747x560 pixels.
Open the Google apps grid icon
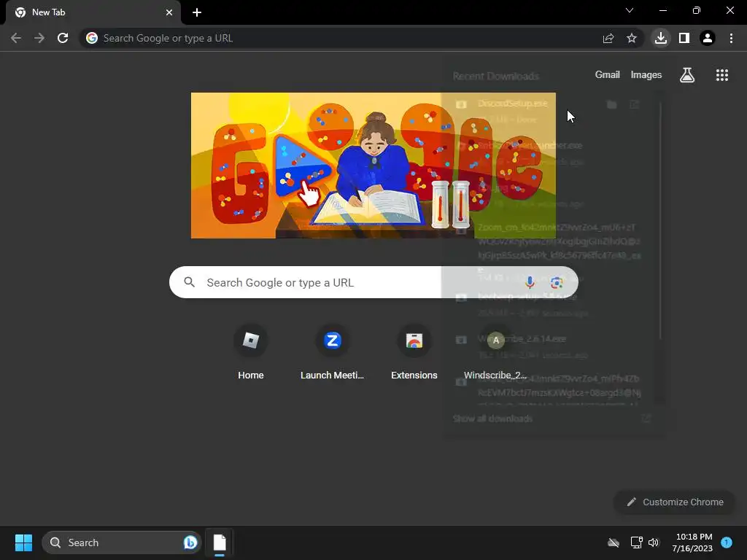pyautogui.click(x=721, y=75)
